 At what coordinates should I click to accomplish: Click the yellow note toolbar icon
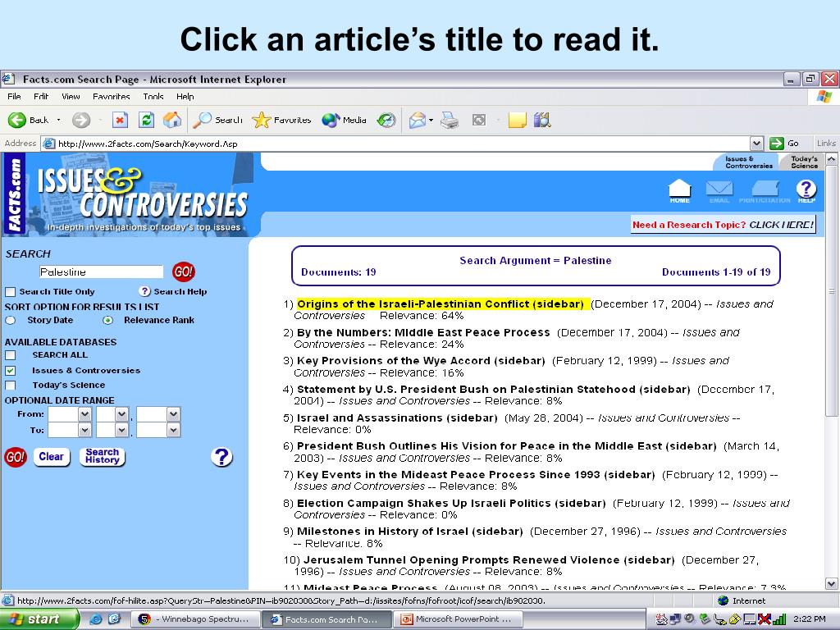pos(517,120)
